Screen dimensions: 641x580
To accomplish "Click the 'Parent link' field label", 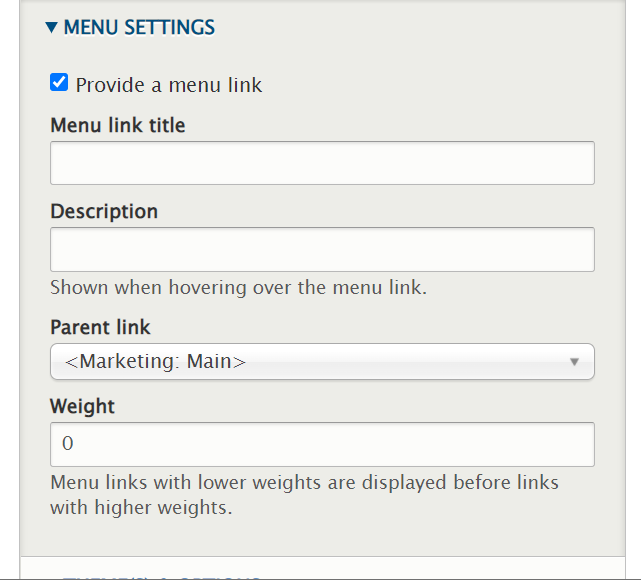I will (x=100, y=327).
